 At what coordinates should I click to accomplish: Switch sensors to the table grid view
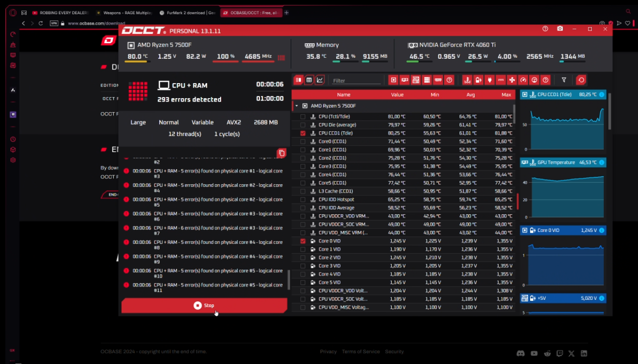pos(309,80)
